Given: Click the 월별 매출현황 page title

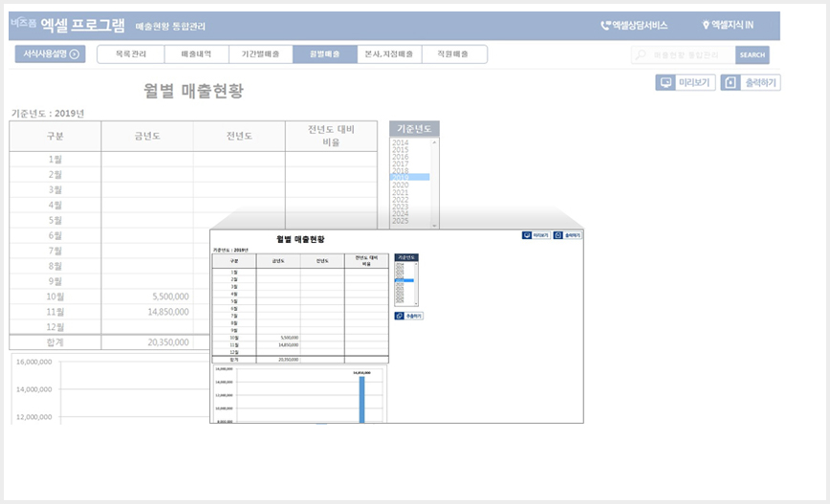Looking at the screenshot, I should point(194,91).
